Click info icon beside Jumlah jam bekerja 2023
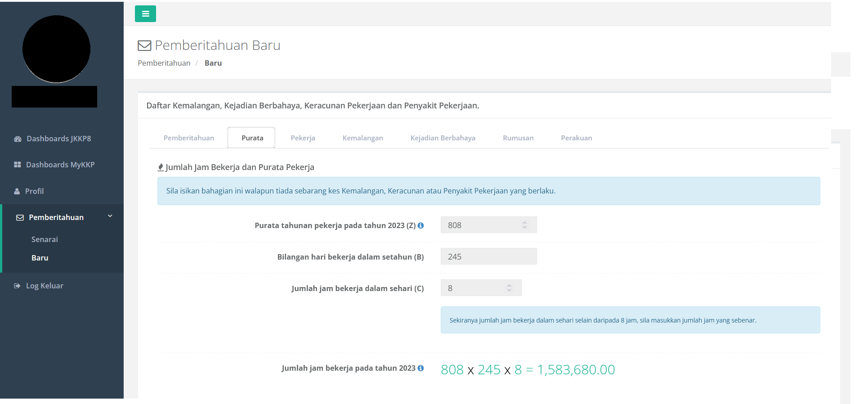 point(421,368)
